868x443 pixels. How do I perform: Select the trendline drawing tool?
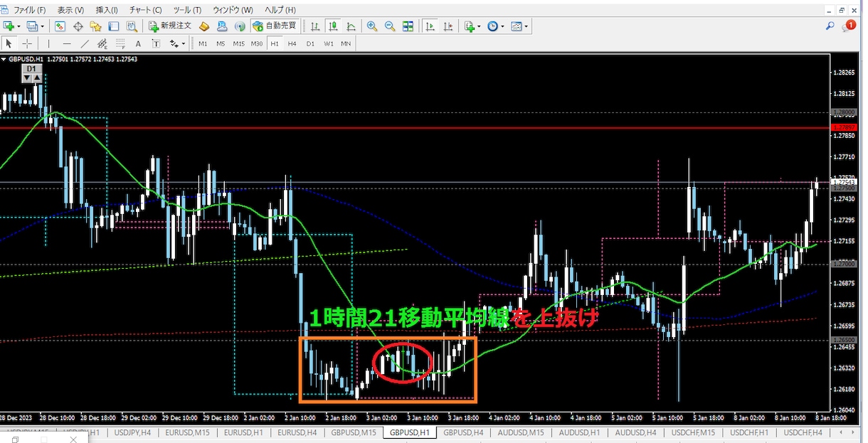(85, 43)
